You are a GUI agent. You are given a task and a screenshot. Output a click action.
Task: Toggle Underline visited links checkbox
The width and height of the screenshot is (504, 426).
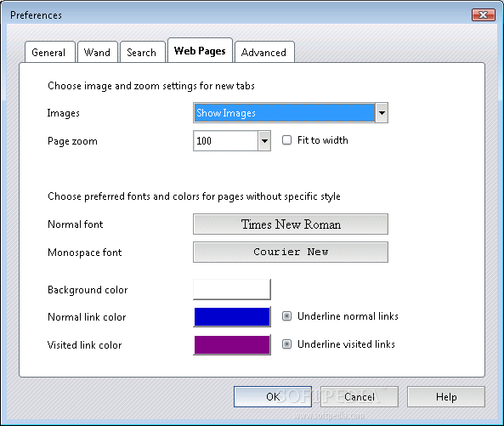286,344
